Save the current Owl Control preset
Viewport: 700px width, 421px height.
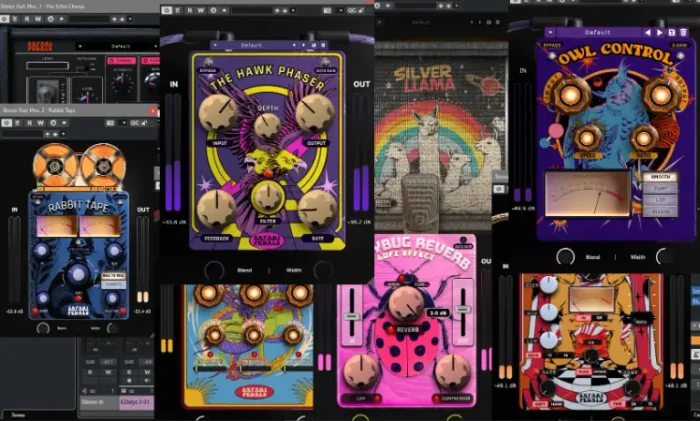click(x=672, y=32)
